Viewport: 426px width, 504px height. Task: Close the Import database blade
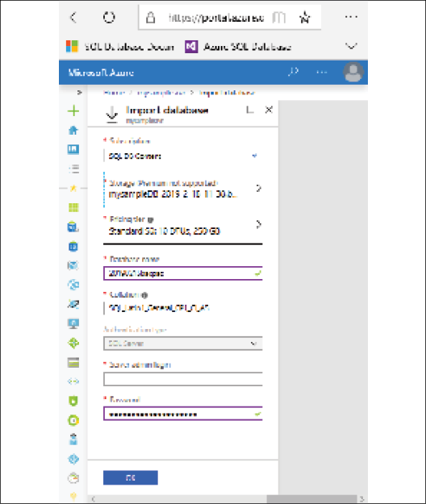tap(269, 110)
